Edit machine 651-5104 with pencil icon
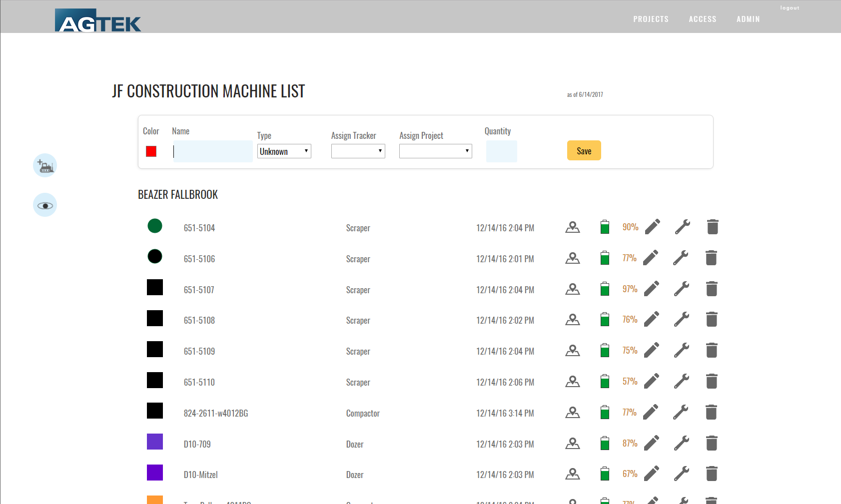Viewport: 841px width, 504px height. click(652, 227)
